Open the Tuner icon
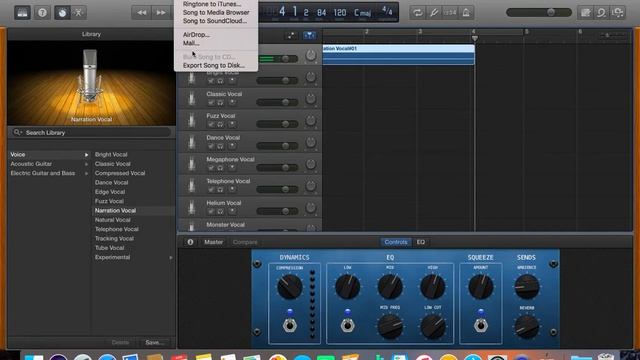The height and width of the screenshot is (360, 640). point(434,13)
